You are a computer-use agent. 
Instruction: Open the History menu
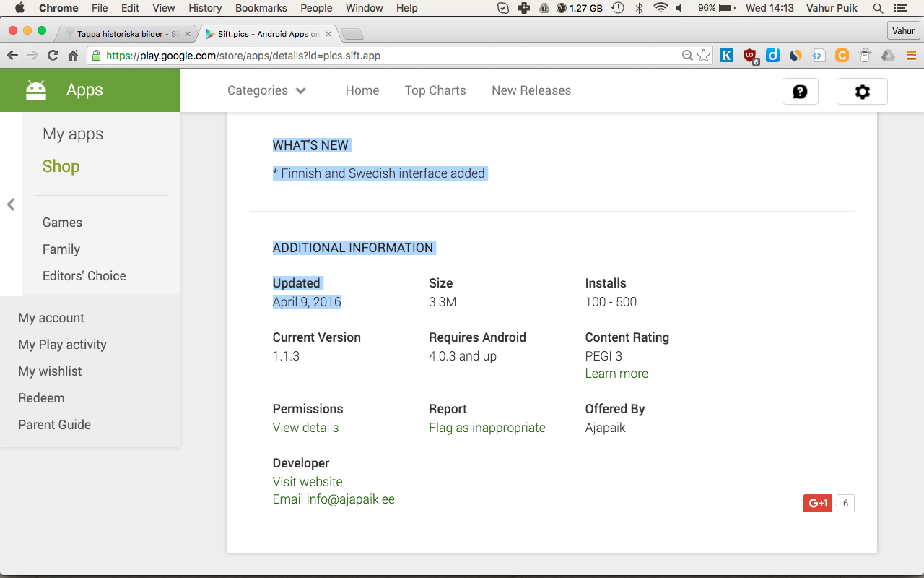click(x=205, y=8)
